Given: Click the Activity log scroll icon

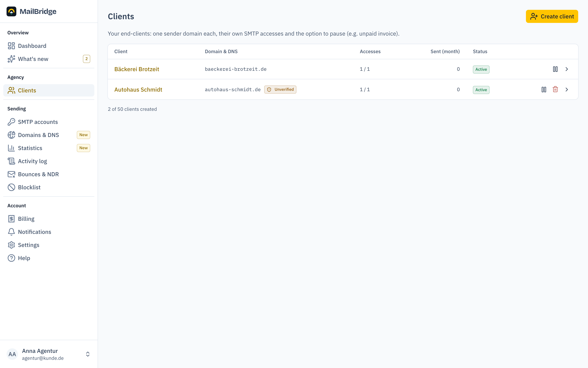Looking at the screenshot, I should [x=11, y=161].
